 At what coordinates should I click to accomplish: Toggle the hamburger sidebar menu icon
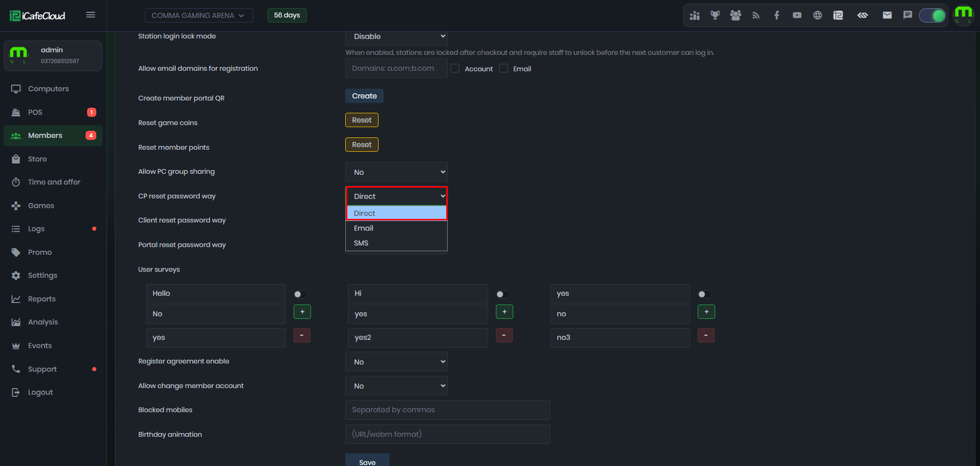coord(91,15)
